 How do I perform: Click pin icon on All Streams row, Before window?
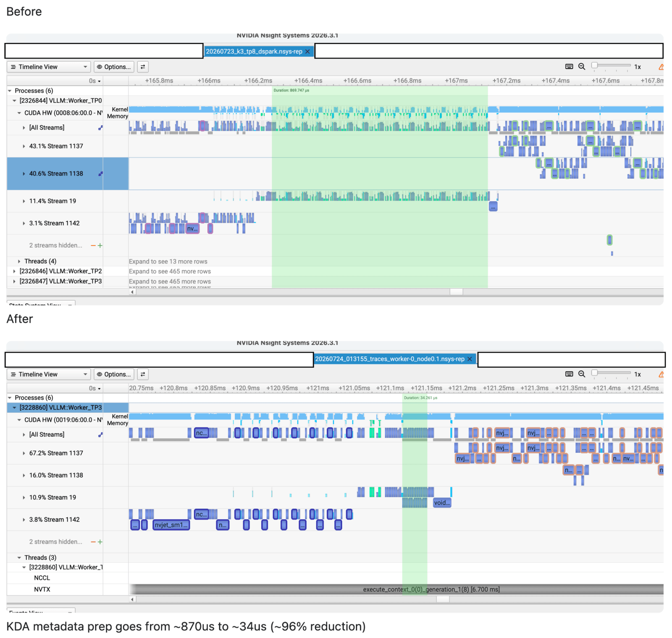[x=100, y=128]
